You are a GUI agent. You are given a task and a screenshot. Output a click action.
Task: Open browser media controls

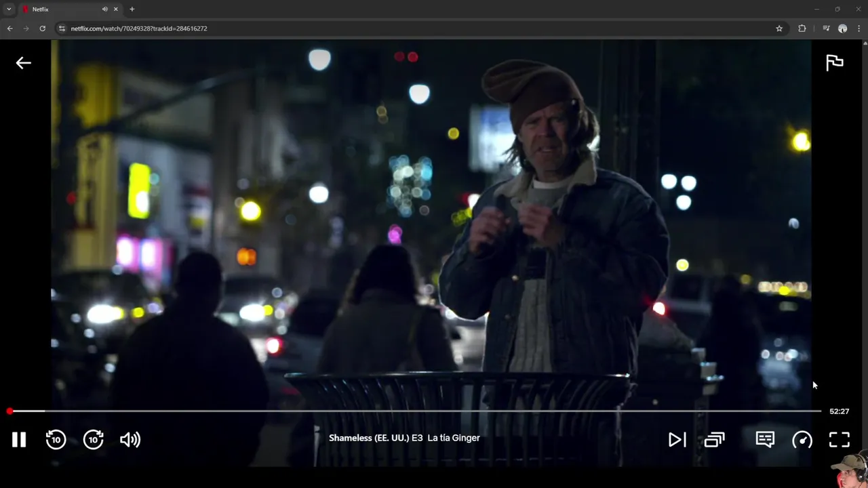pyautogui.click(x=826, y=28)
